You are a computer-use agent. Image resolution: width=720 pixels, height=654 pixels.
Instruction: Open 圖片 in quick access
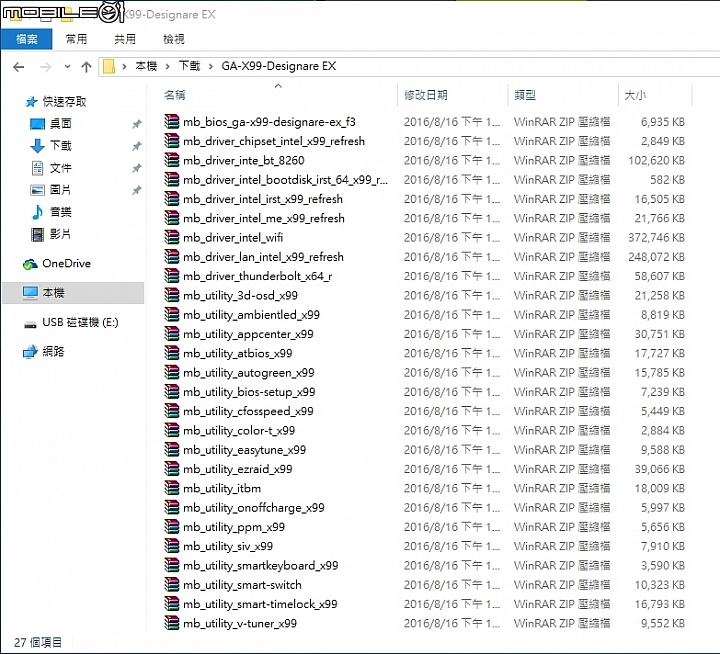tap(61, 190)
